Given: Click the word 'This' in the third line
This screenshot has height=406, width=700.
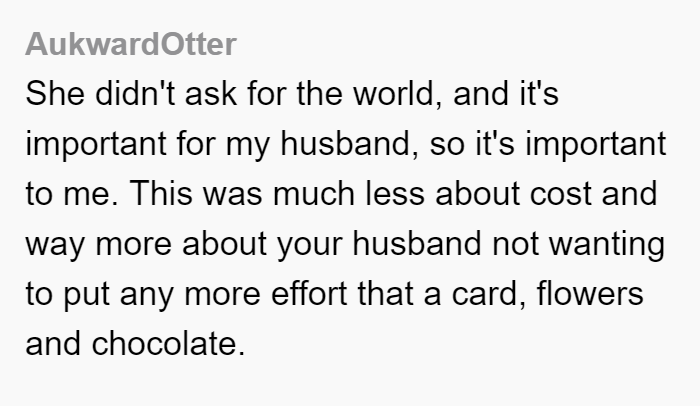Looking at the screenshot, I should (161, 194).
